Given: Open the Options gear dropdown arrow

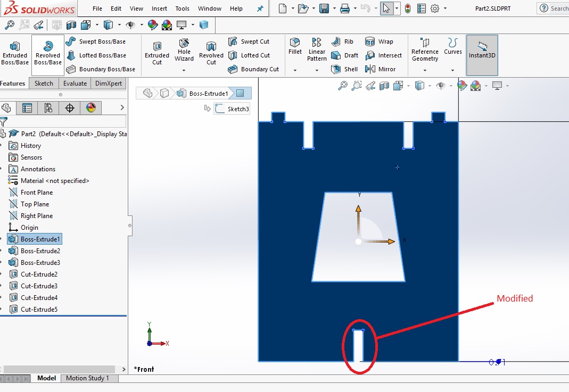Looking at the screenshot, I should (x=446, y=9).
